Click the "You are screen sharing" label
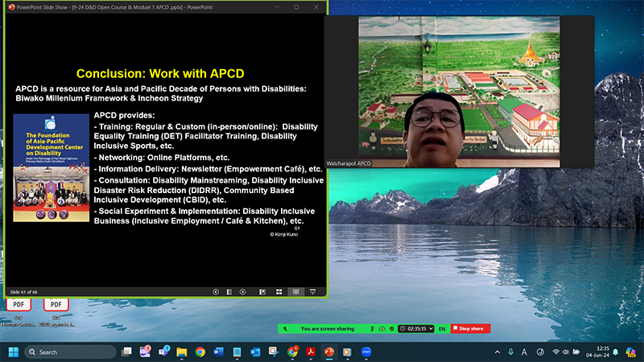 click(328, 329)
